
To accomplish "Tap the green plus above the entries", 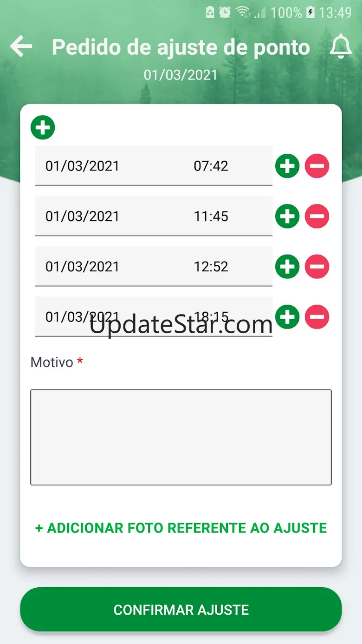I will [43, 127].
